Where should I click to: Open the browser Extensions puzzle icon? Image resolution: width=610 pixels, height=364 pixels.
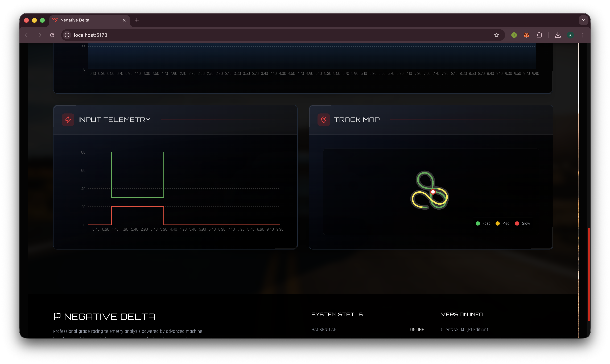point(539,35)
